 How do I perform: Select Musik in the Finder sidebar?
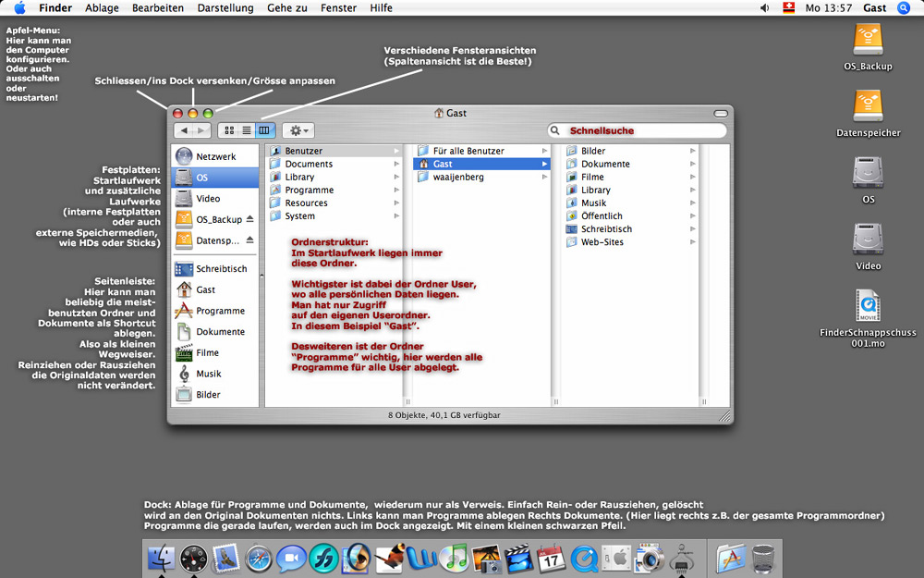click(215, 374)
